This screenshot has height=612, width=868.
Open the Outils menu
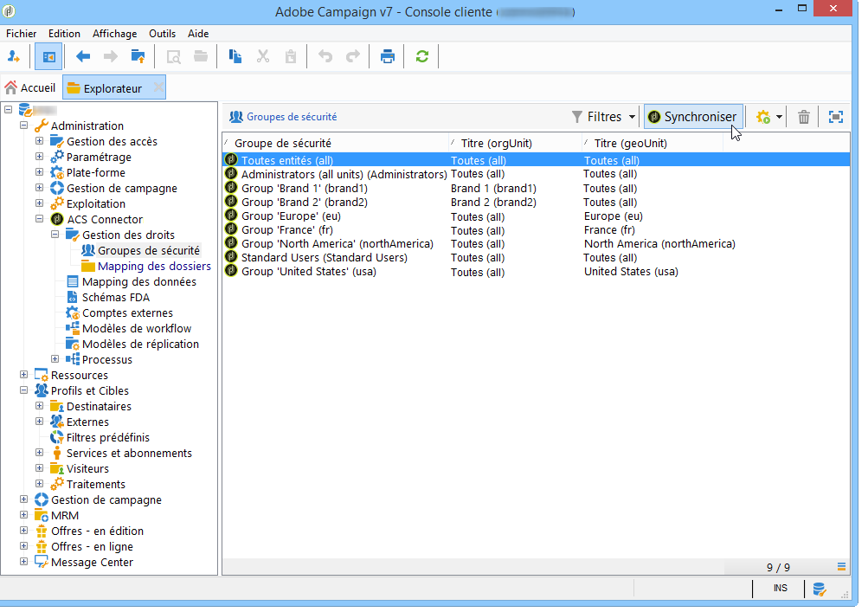162,34
